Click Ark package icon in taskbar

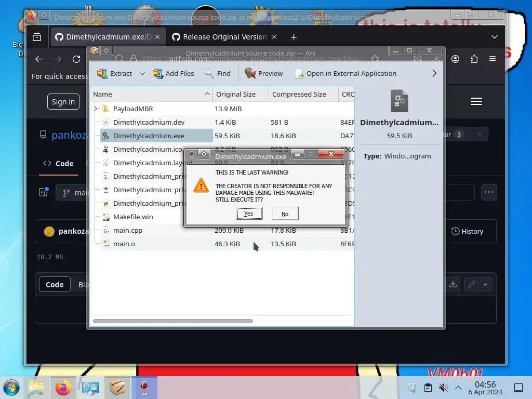pos(117,388)
